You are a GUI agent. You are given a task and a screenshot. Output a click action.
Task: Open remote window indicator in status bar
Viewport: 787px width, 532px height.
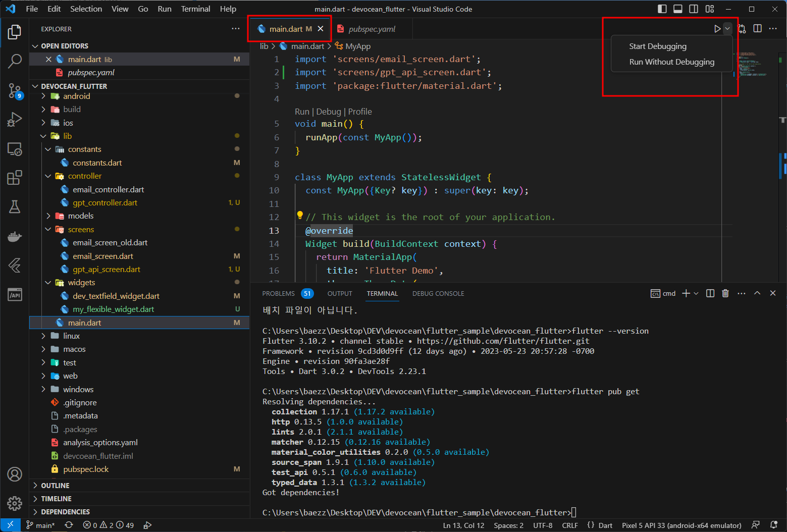10,525
